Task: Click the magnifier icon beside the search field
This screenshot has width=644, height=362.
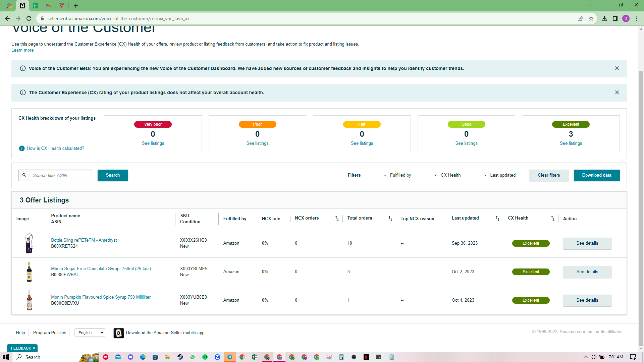Action: (x=24, y=175)
